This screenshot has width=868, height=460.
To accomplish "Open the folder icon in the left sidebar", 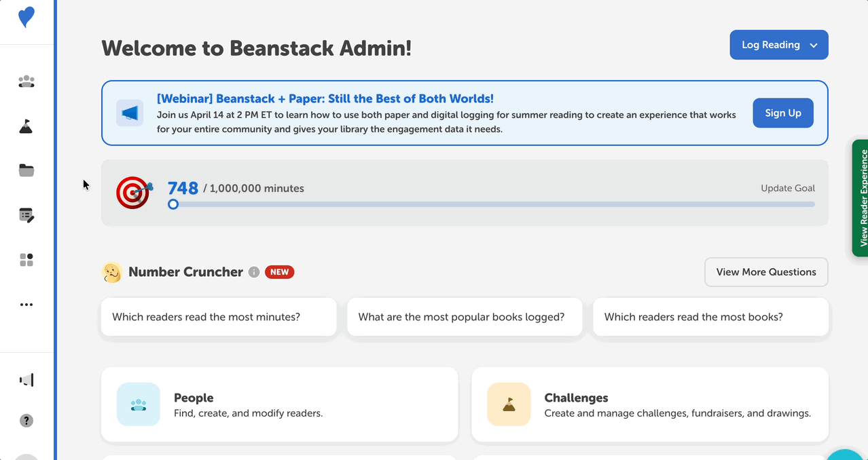I will (x=26, y=170).
